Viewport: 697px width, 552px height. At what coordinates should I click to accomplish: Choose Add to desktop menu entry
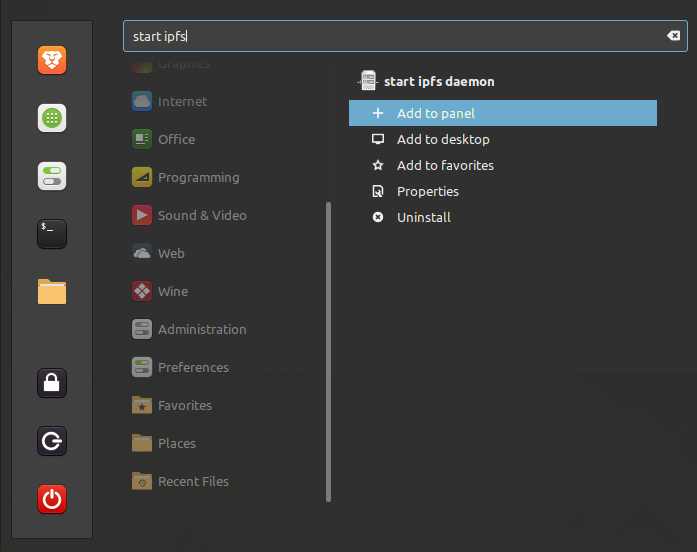(x=503, y=139)
